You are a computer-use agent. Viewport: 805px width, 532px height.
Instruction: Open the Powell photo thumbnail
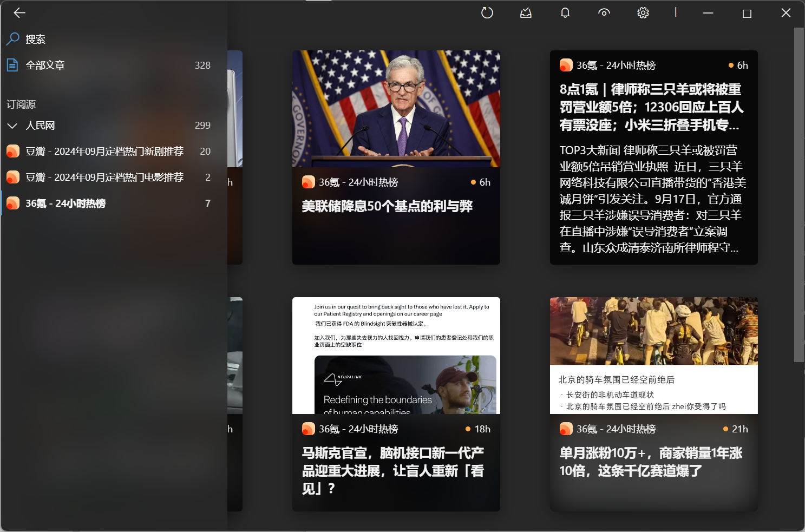click(x=396, y=109)
